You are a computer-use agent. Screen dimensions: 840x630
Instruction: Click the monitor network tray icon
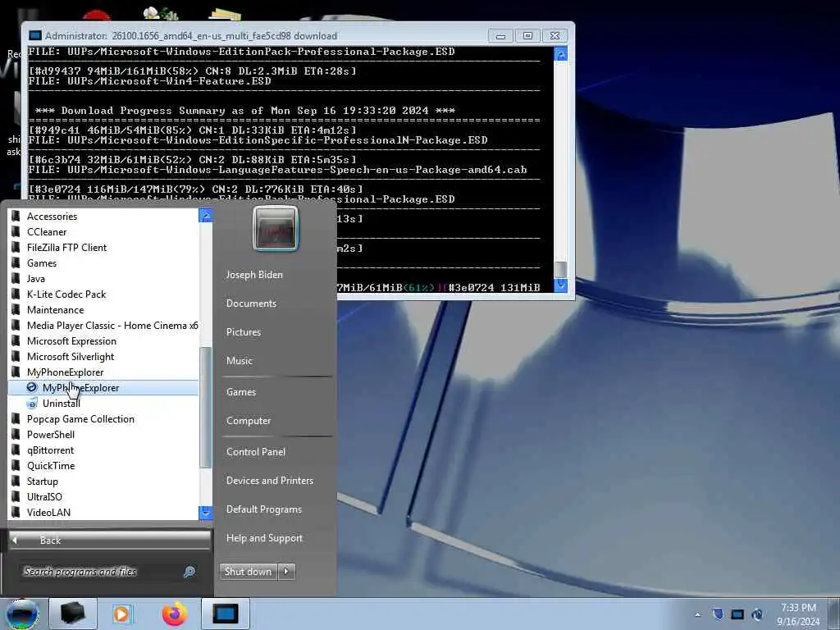(737, 614)
